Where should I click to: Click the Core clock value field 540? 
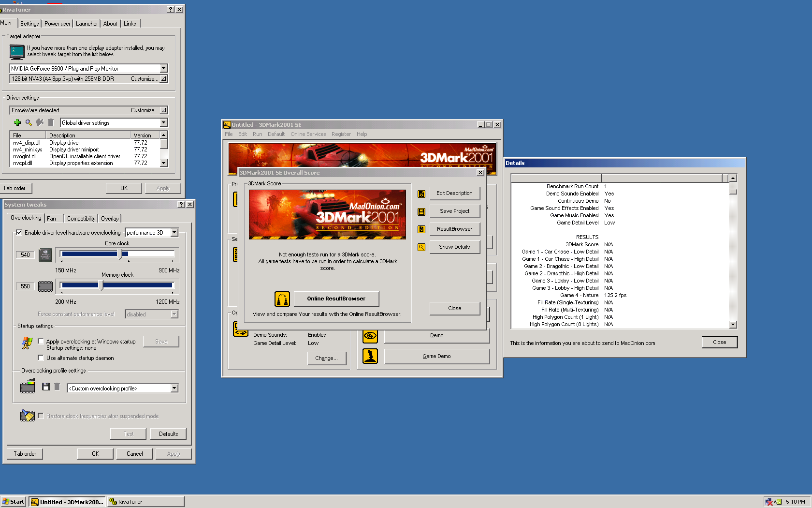[25, 255]
